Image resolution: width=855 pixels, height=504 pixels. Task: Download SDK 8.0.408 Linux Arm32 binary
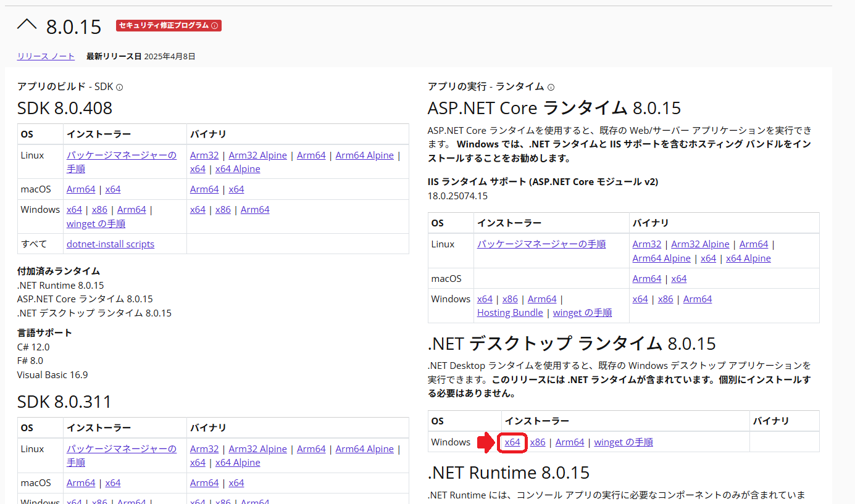click(204, 155)
